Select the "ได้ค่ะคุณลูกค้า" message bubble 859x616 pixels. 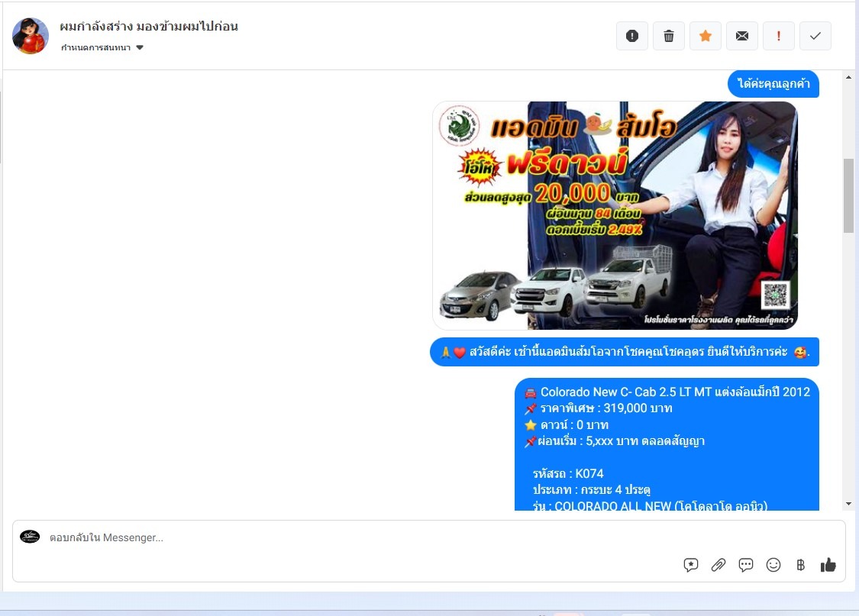(x=773, y=84)
